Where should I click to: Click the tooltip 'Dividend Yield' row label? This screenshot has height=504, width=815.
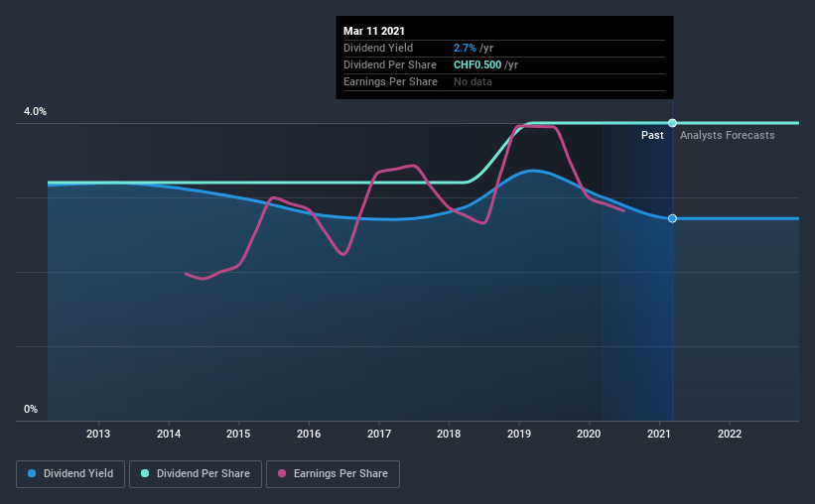point(378,48)
